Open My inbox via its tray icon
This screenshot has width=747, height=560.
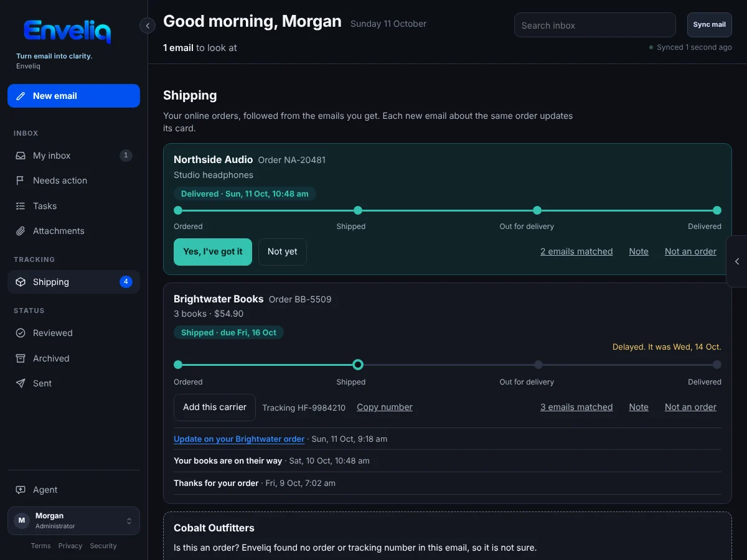pyautogui.click(x=21, y=156)
